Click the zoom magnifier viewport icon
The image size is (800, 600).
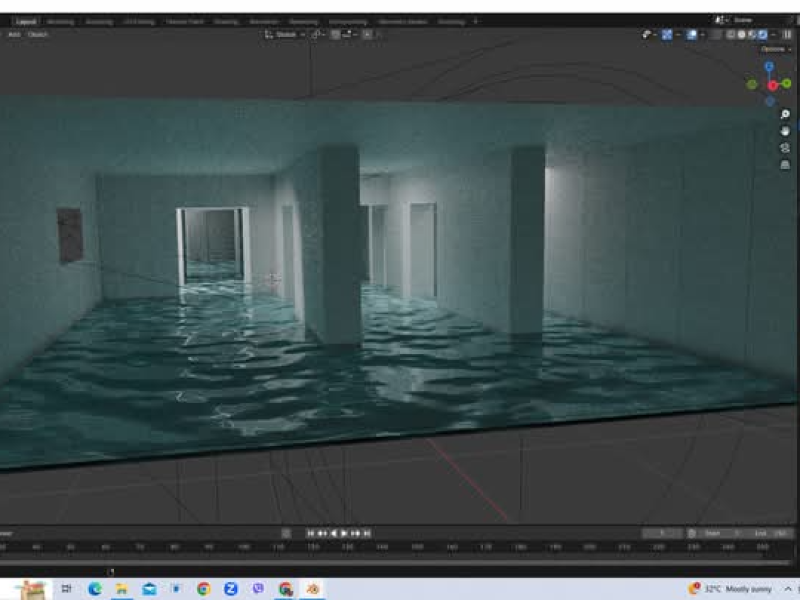785,115
